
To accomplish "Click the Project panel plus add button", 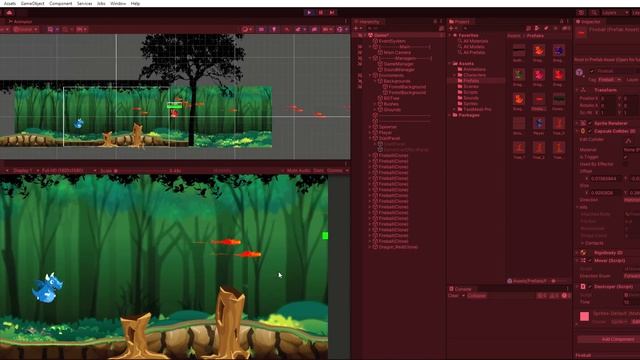I will pos(452,29).
